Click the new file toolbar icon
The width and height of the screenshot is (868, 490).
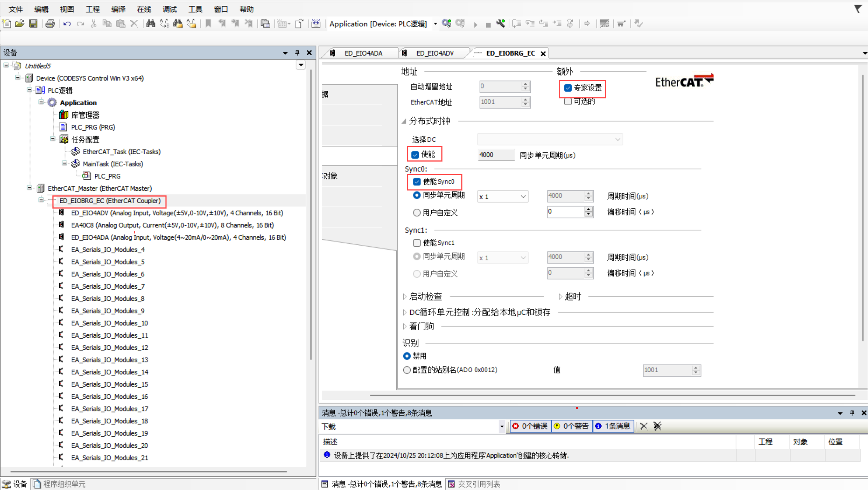coord(7,24)
